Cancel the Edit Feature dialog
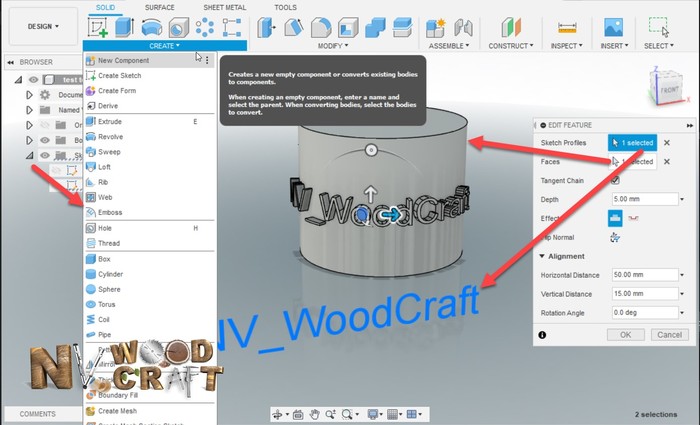This screenshot has height=425, width=700. 670,335
